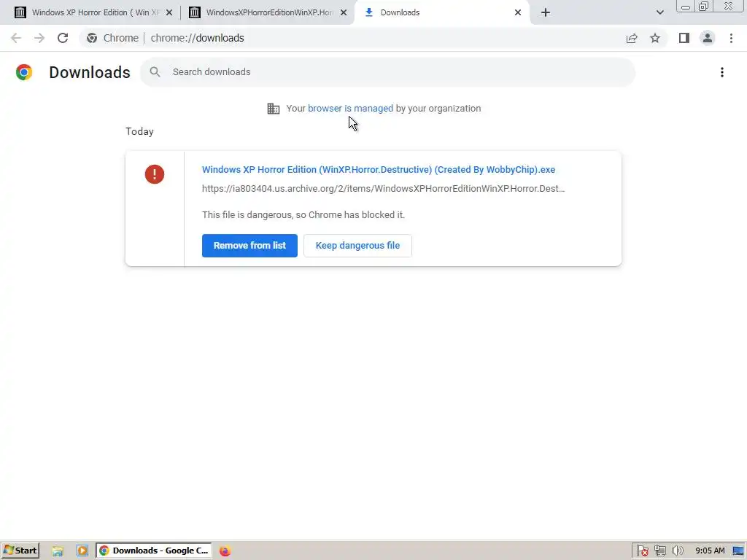Open the file explorer taskbar icon
The width and height of the screenshot is (747, 560).
(x=58, y=551)
